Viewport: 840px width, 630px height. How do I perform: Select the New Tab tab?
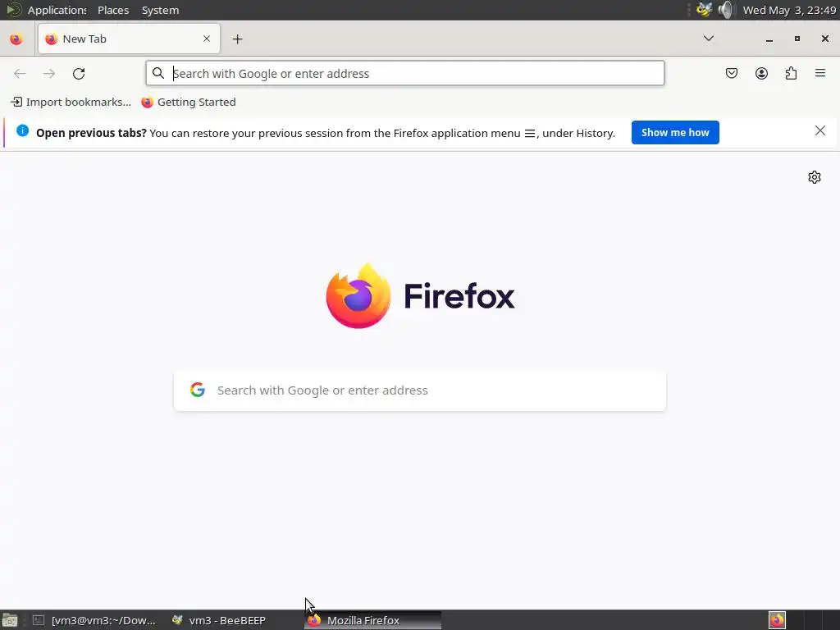pyautogui.click(x=129, y=39)
